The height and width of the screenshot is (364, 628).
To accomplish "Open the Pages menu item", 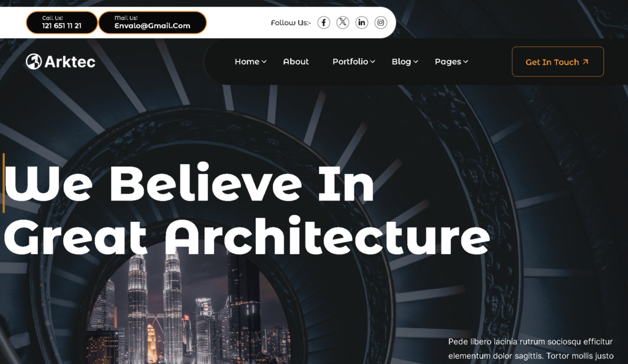I will pos(448,62).
